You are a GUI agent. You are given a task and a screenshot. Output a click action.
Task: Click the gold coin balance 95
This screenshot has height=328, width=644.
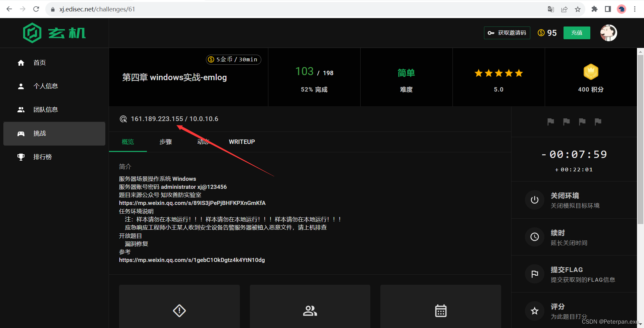547,33
